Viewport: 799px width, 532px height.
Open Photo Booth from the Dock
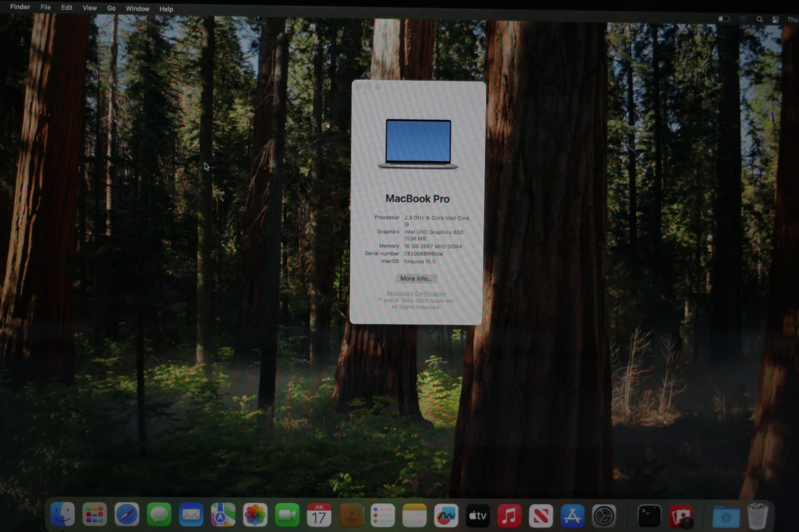[681, 516]
